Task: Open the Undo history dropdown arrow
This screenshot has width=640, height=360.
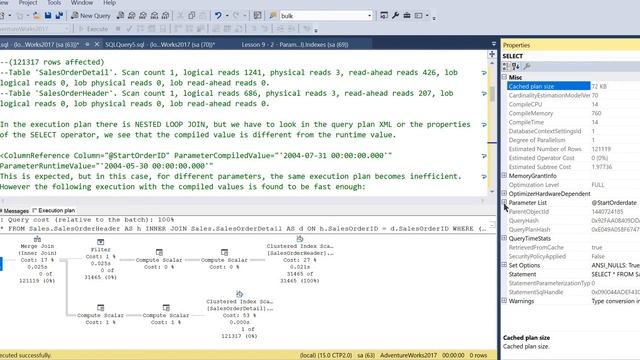Action: tap(227, 16)
